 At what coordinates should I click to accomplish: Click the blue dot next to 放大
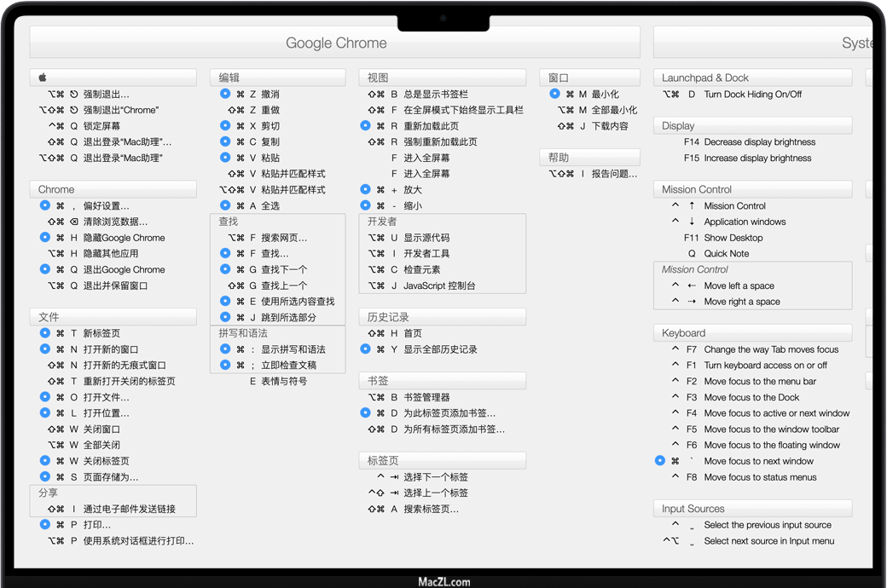pos(366,189)
